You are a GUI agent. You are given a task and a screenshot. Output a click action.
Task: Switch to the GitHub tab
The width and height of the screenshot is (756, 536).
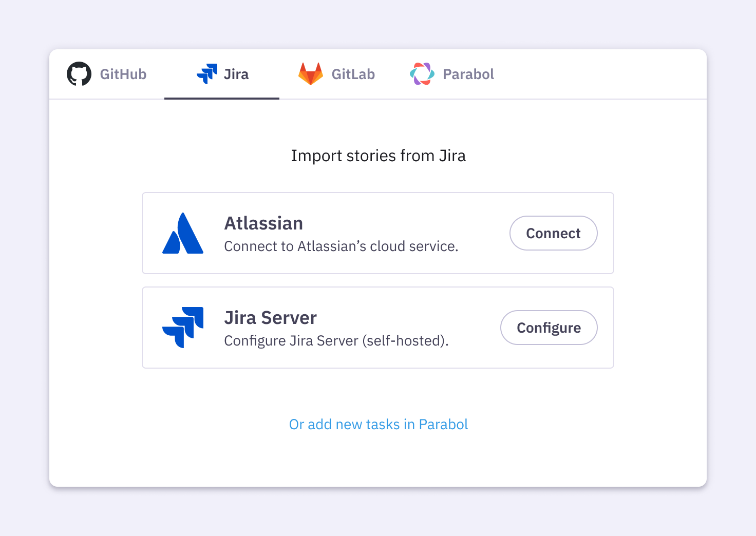106,73
